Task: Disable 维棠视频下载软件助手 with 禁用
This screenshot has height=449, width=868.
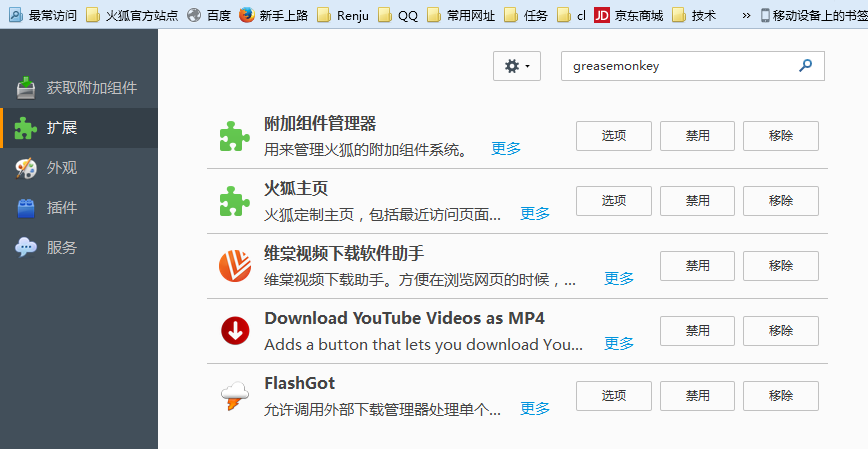Action: [x=698, y=266]
